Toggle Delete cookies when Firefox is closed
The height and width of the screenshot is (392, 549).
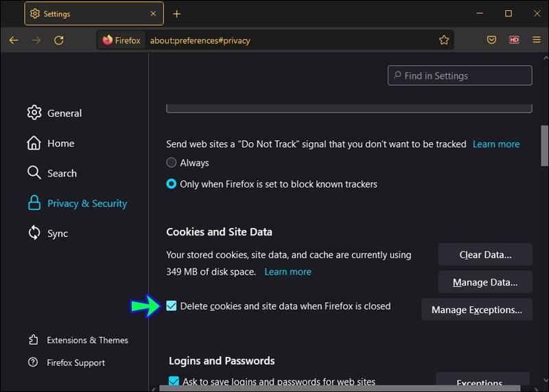(171, 305)
